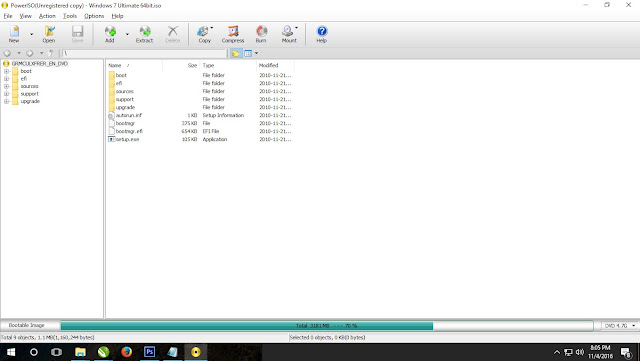The height and width of the screenshot is (361, 640).
Task: Expand the sources folder in tree
Action: click(x=6, y=86)
